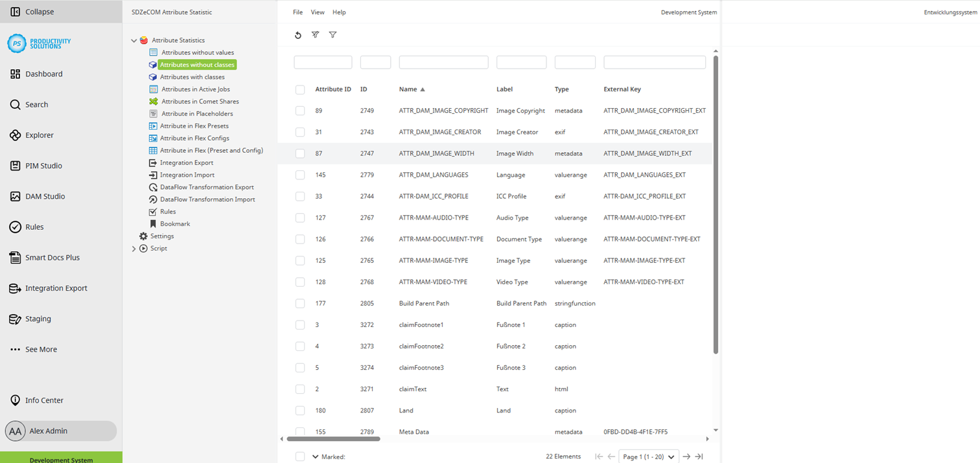Select Attributes with classes in the tree
Screen dimensions: 980x463
(192, 76)
